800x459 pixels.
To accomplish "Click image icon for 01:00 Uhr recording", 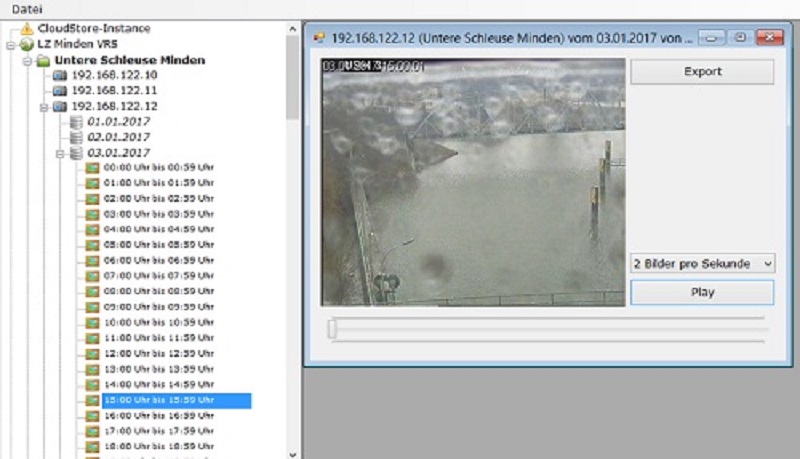I will click(92, 183).
